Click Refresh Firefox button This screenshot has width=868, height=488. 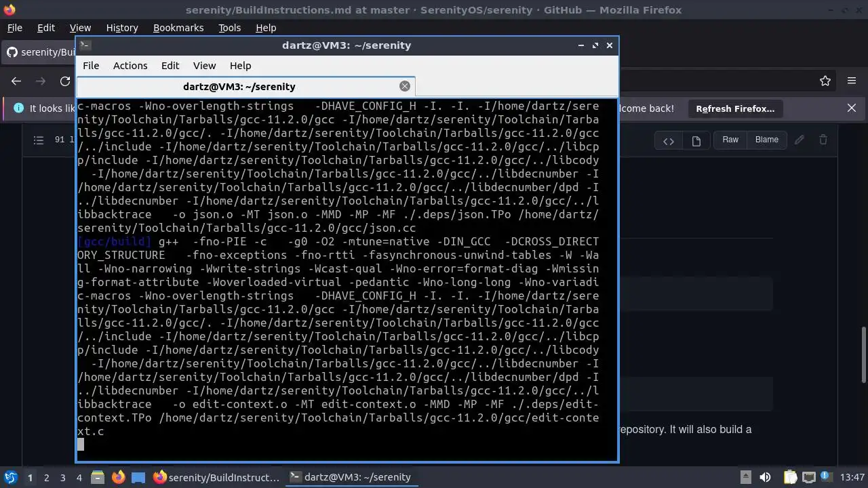[x=735, y=108]
